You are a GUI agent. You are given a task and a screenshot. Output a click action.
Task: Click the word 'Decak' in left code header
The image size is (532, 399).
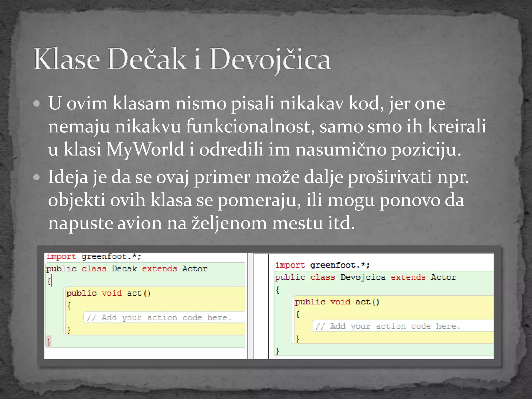[124, 269]
